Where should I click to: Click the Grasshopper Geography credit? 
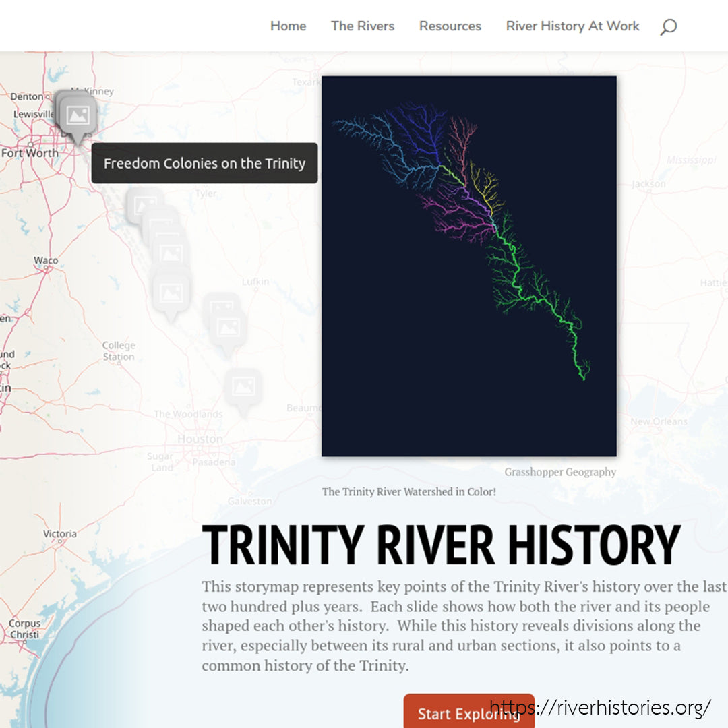[x=559, y=472]
